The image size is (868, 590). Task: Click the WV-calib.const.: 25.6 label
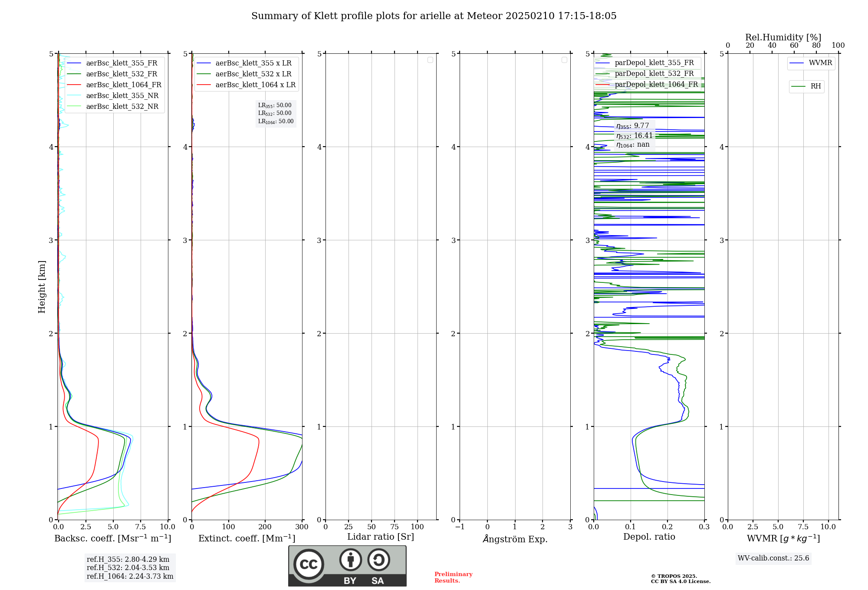point(773,558)
